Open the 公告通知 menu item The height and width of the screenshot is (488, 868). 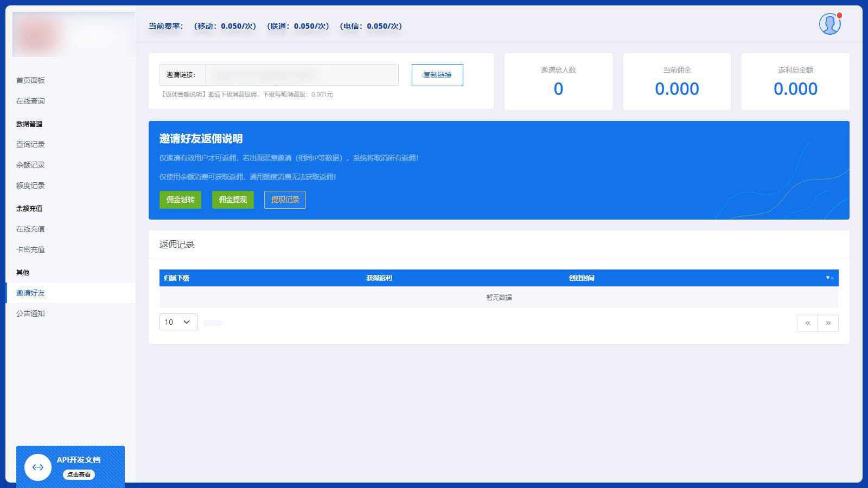pos(31,313)
